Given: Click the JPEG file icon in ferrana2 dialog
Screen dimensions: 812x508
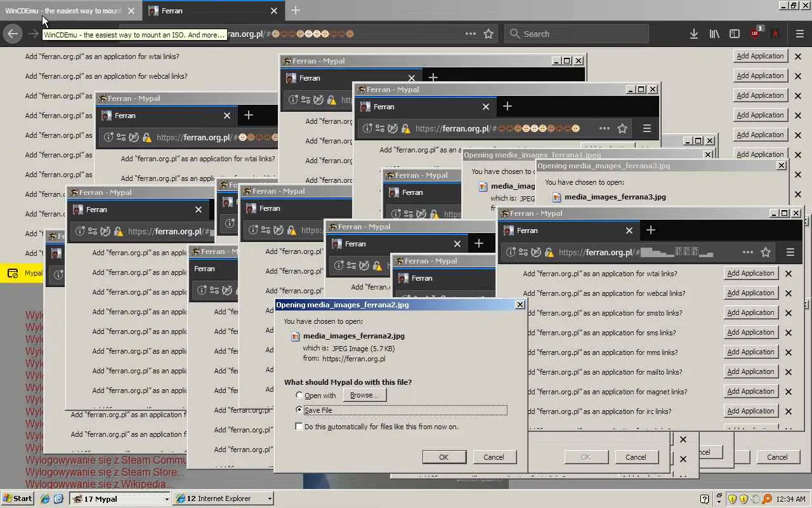Looking at the screenshot, I should coord(295,337).
